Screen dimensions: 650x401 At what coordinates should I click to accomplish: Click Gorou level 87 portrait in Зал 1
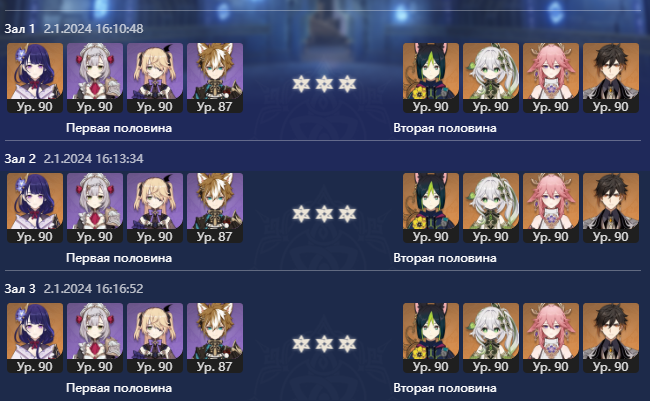click(x=215, y=78)
